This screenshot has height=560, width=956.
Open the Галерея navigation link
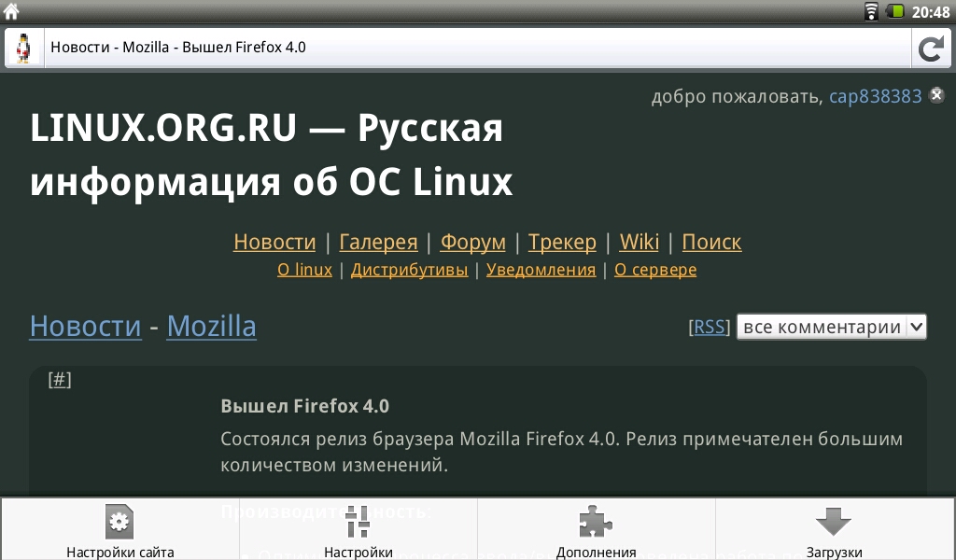[x=378, y=242]
